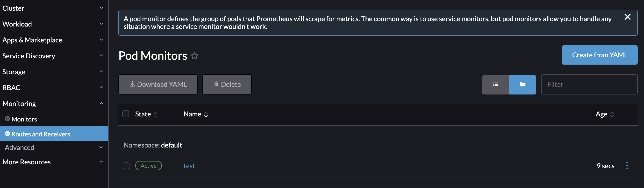Switch to list view layout
Viewport: 644px width, 188px height.
coord(496,85)
